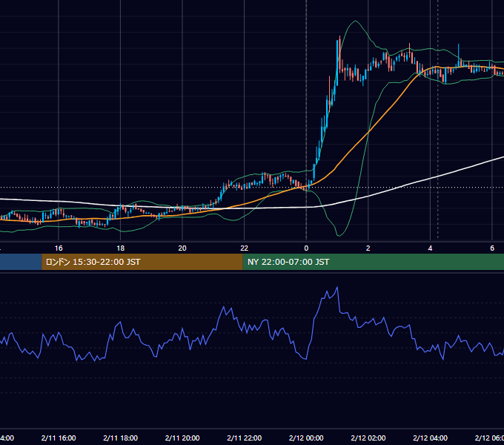The width and height of the screenshot is (504, 445).
Task: Click the 4 hour label on chart axis
Action: [430, 248]
